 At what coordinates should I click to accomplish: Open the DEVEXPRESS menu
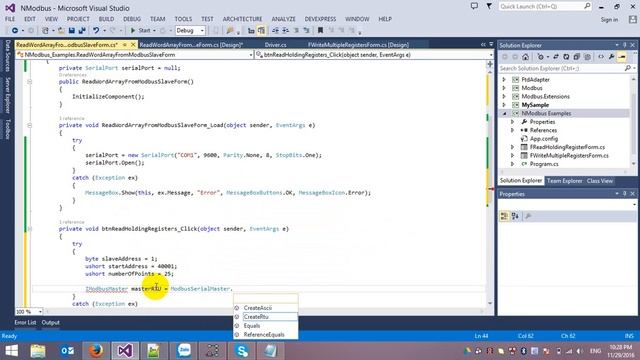[x=320, y=19]
